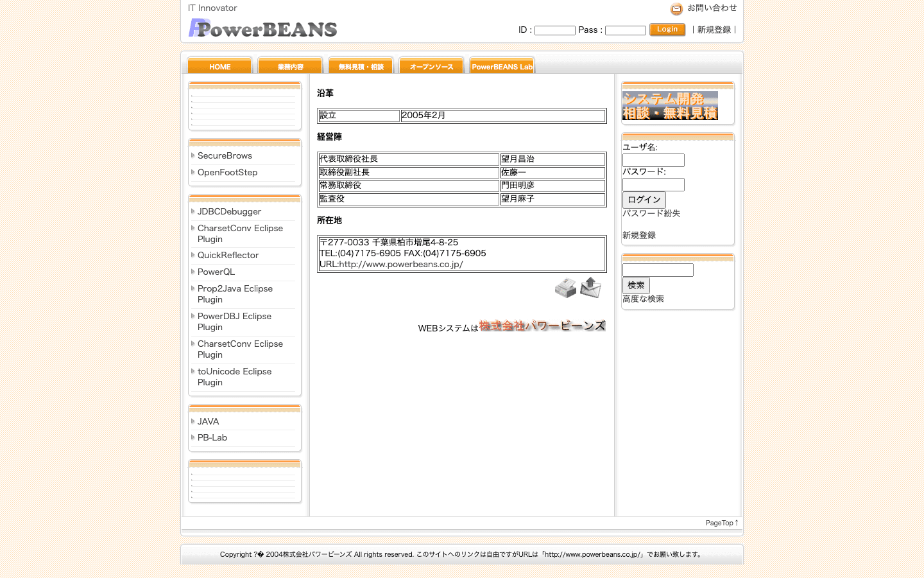The height and width of the screenshot is (578, 924).
Task: Click the 株式会社パワービーンズ logo image
Action: [542, 326]
